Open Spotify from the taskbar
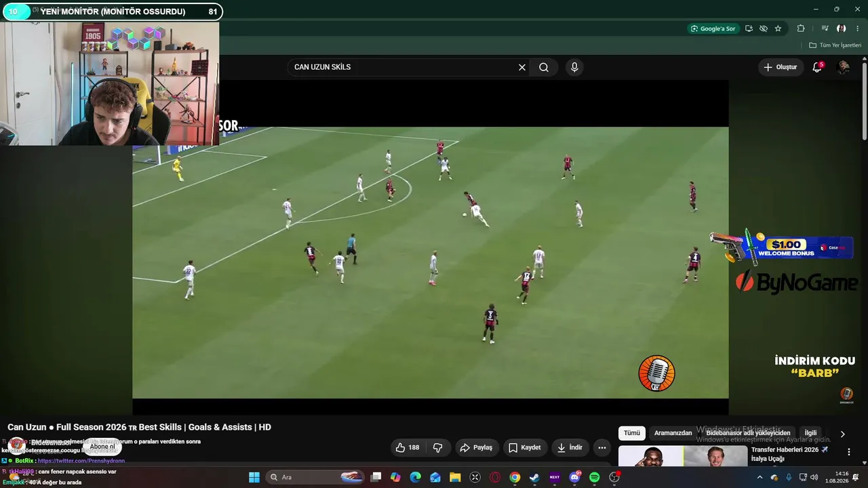This screenshot has width=868, height=488. (x=595, y=477)
